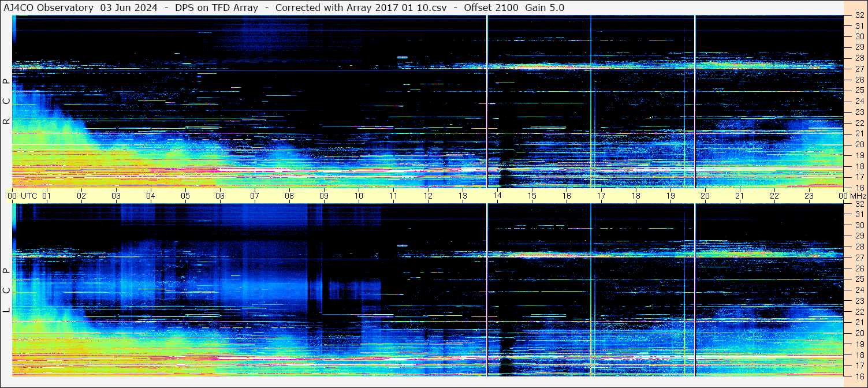Select the 02 hour tick label
The height and width of the screenshot is (388, 868).
81,196
